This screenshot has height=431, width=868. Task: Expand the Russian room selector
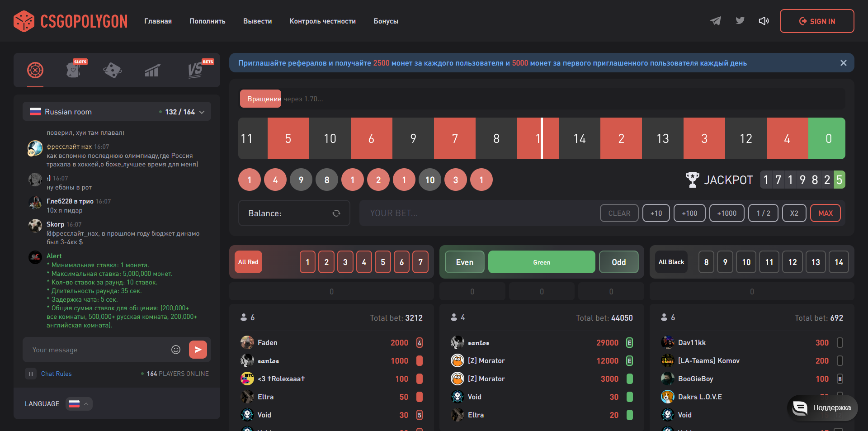(117, 112)
